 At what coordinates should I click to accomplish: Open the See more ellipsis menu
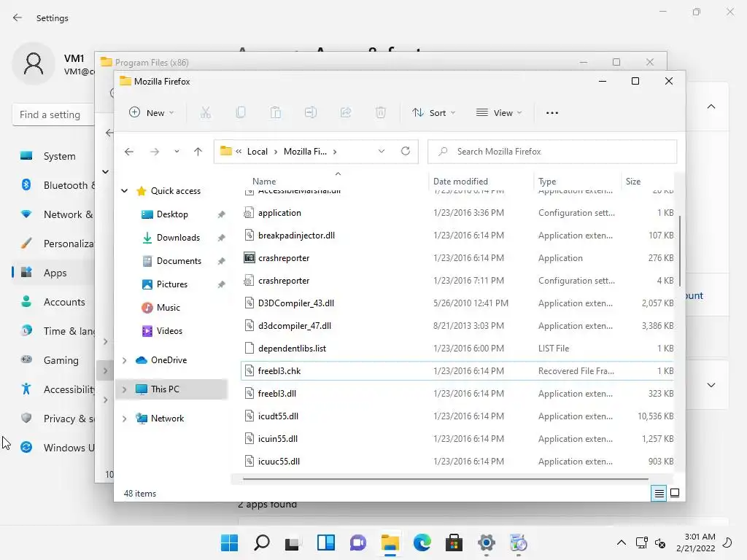tap(552, 113)
